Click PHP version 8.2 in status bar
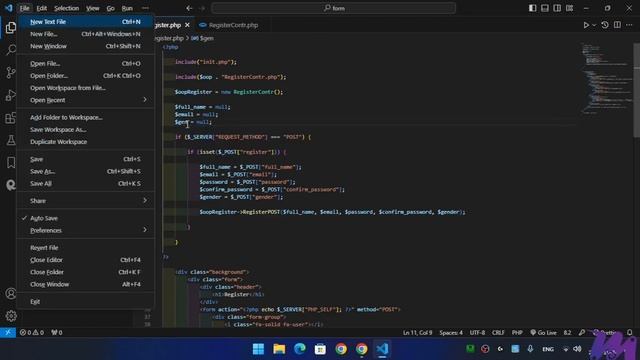Image resolution: width=640 pixels, height=360 pixels. click(x=567, y=332)
